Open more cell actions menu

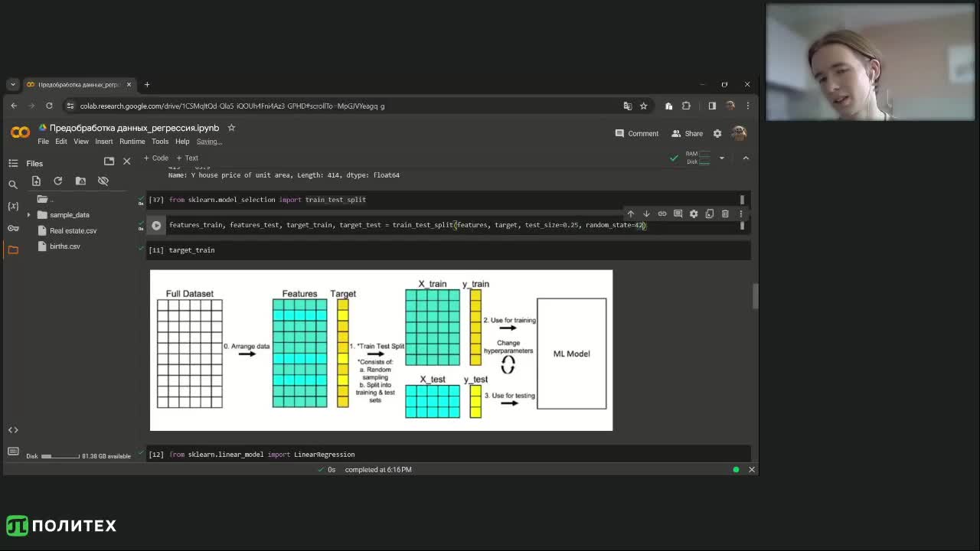(x=740, y=214)
